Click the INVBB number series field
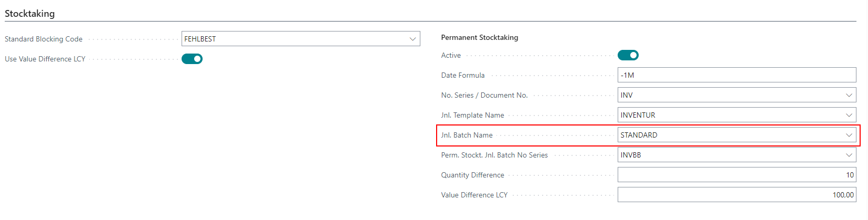Image resolution: width=868 pixels, height=220 pixels. tap(631, 155)
